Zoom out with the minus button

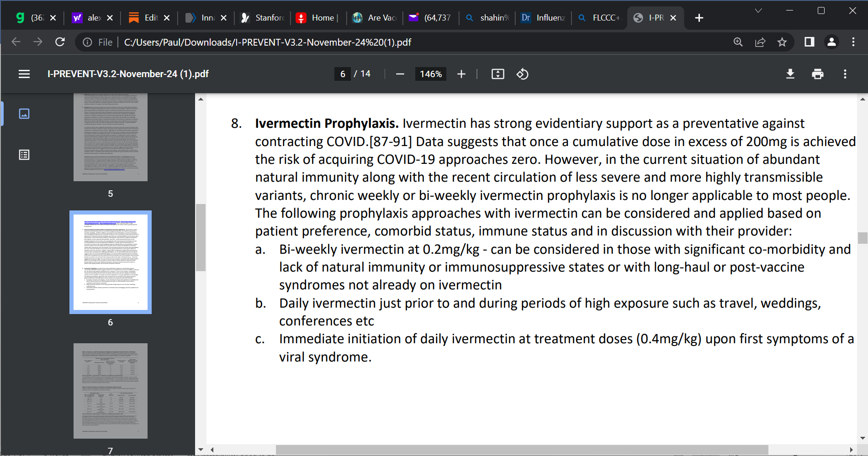[400, 74]
